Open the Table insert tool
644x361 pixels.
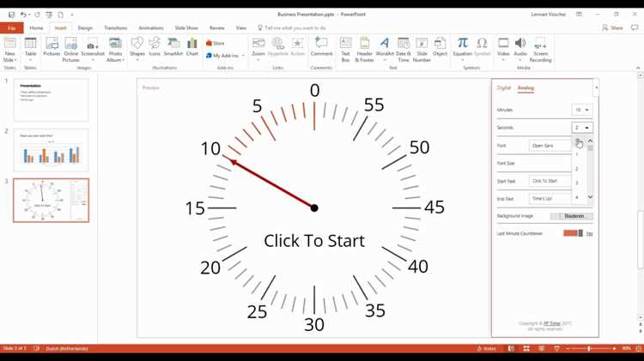(30, 49)
